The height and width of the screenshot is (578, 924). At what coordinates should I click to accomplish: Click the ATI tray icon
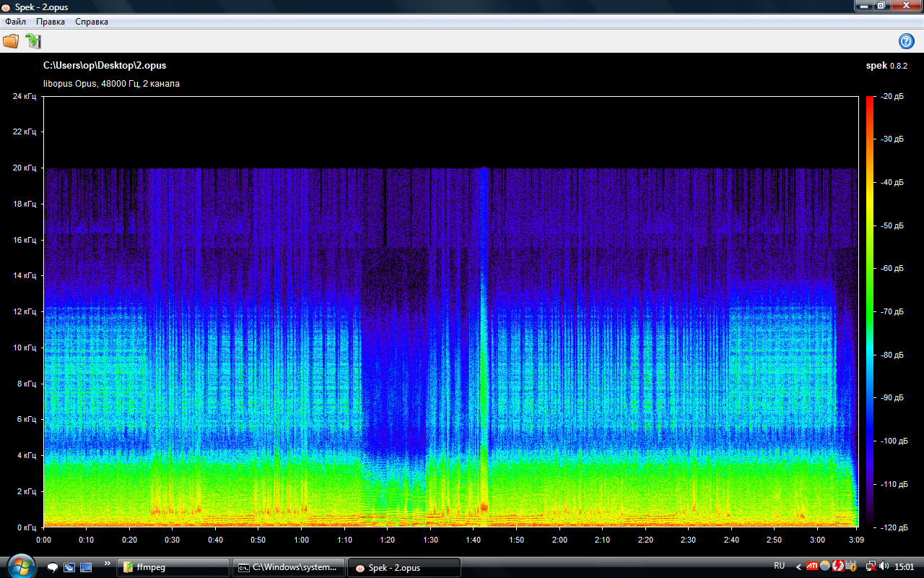pyautogui.click(x=812, y=566)
